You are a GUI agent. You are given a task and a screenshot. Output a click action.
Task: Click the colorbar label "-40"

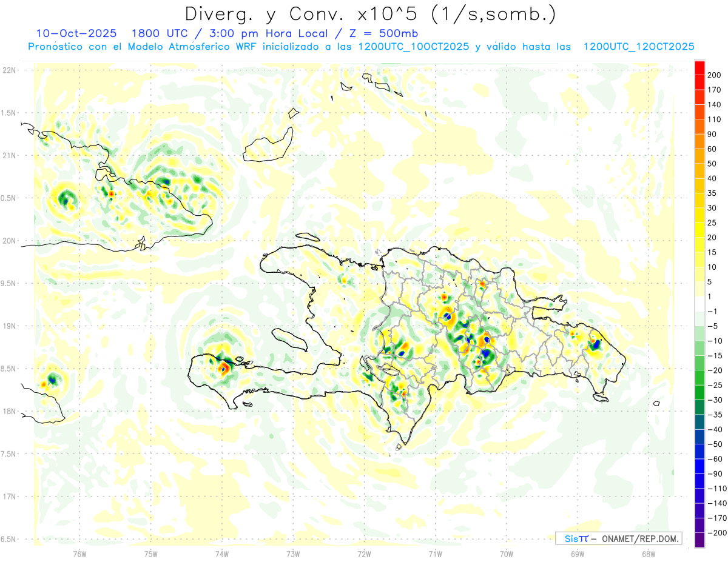click(716, 429)
